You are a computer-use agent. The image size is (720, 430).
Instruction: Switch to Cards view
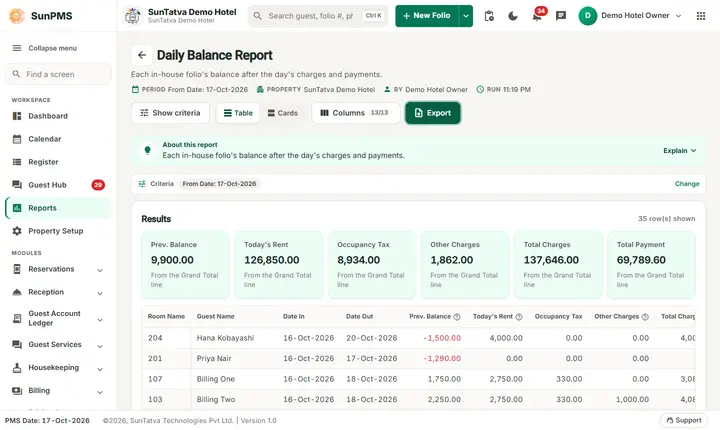(x=283, y=113)
